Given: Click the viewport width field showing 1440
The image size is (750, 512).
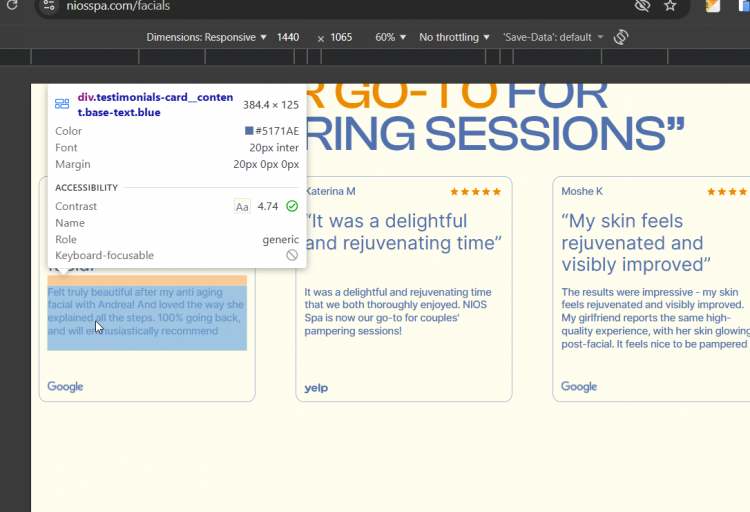Looking at the screenshot, I should click(288, 37).
